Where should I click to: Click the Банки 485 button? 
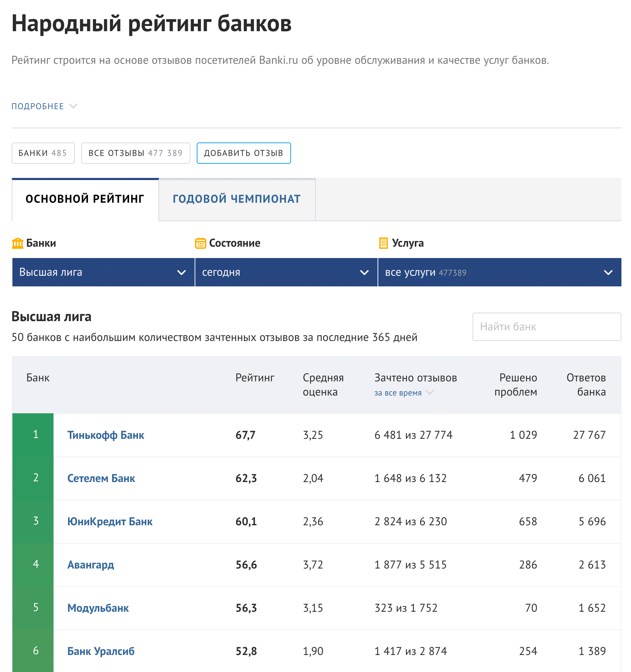tap(43, 153)
